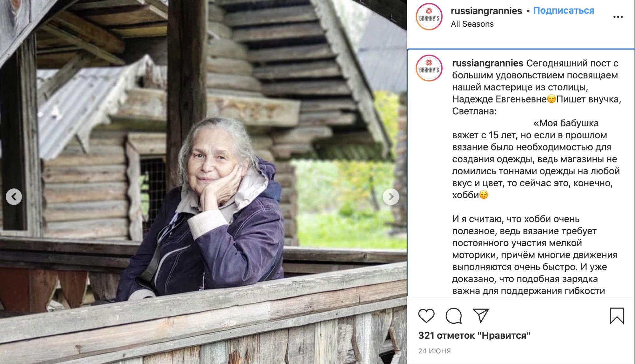The width and height of the screenshot is (635, 364).
Task: Go to the next photo arrow
Action: click(391, 197)
